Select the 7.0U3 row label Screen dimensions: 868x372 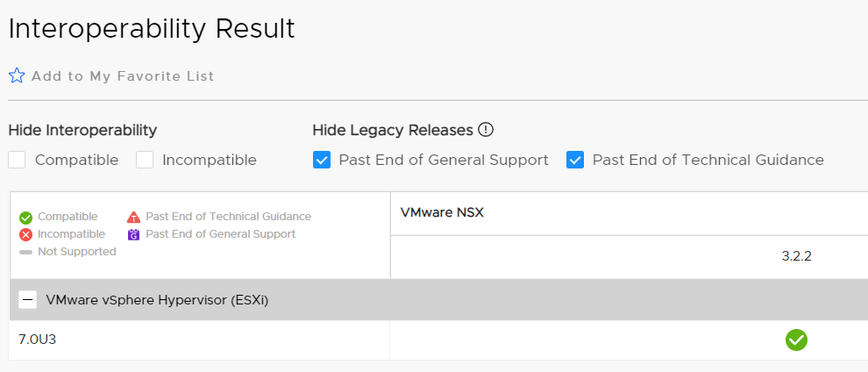click(x=37, y=340)
